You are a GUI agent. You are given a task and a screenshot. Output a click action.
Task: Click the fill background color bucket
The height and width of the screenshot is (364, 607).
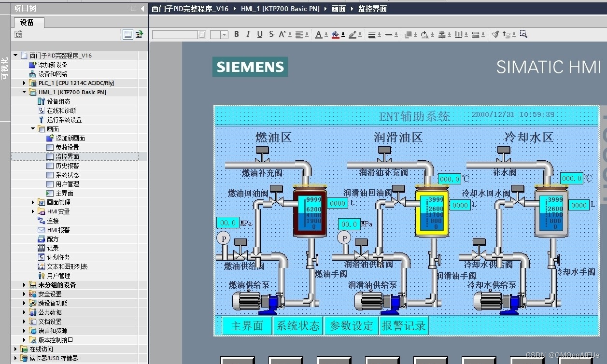click(336, 34)
